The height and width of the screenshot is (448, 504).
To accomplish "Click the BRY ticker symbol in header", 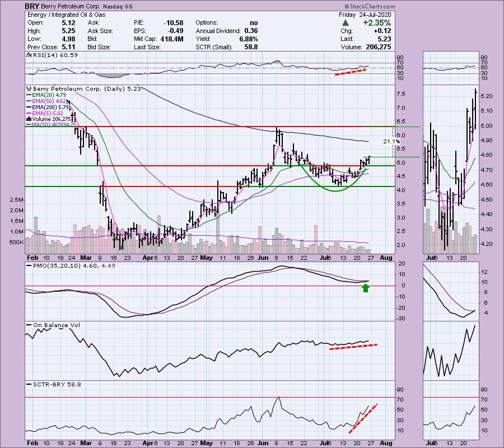I will 32,6.
